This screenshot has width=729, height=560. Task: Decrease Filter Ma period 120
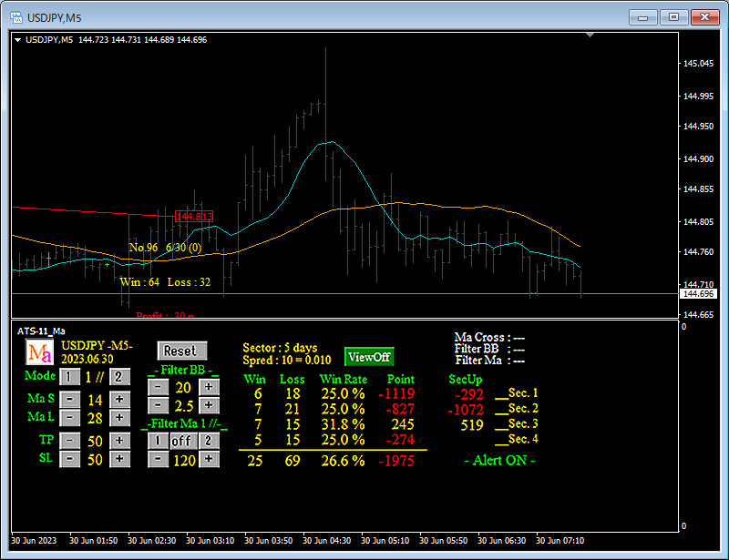158,460
